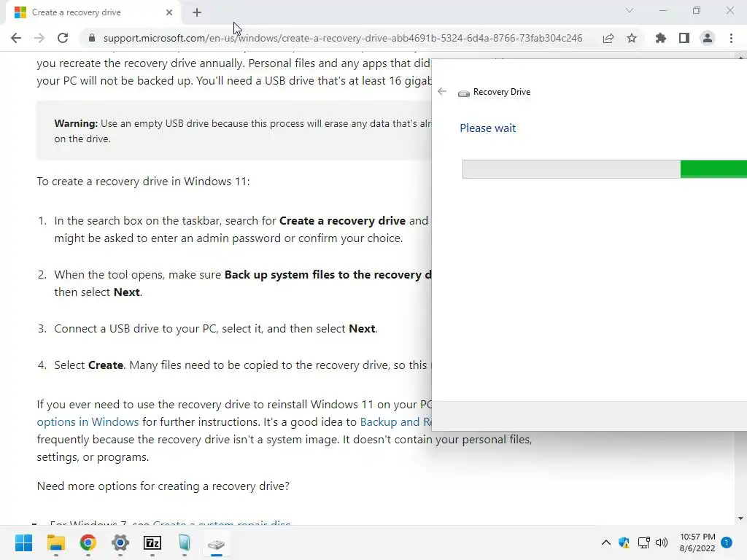Select Recovery Drive app in taskbar

point(216,544)
